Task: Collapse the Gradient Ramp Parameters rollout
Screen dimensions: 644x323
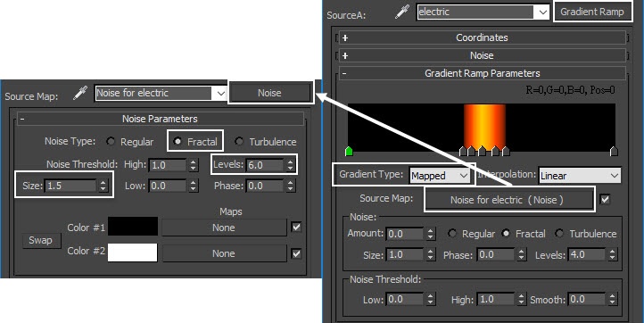Action: (x=483, y=73)
